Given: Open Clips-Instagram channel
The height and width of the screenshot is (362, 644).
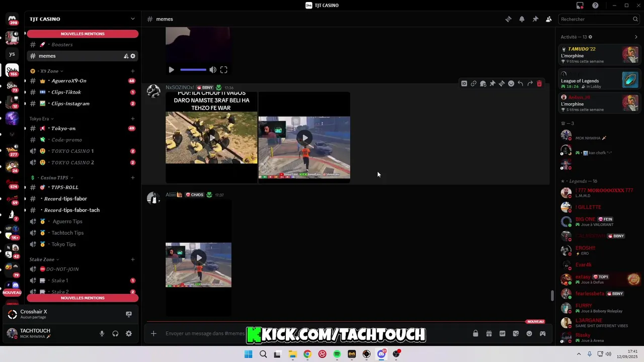Looking at the screenshot, I should (x=83, y=104).
